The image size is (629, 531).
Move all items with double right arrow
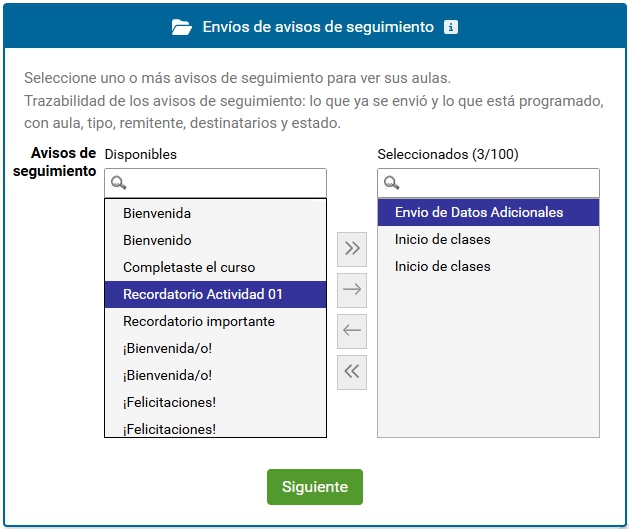[x=352, y=249]
